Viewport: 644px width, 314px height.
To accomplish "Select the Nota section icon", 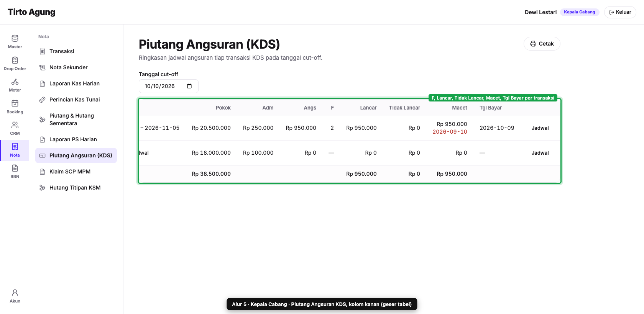I will pos(15,147).
